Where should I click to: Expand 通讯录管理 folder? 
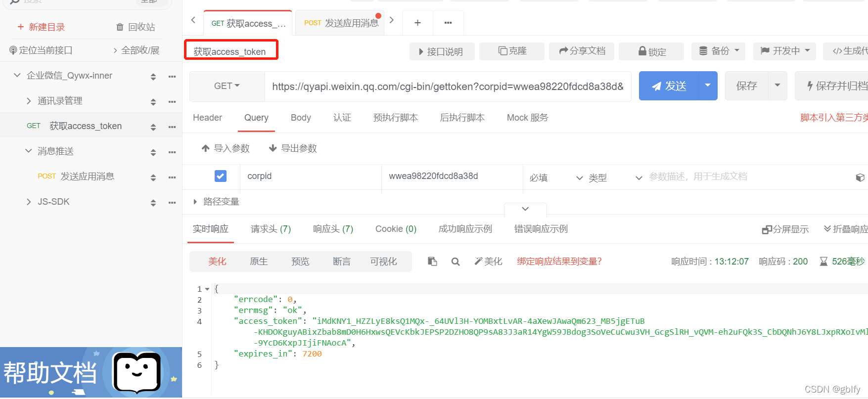(x=29, y=101)
